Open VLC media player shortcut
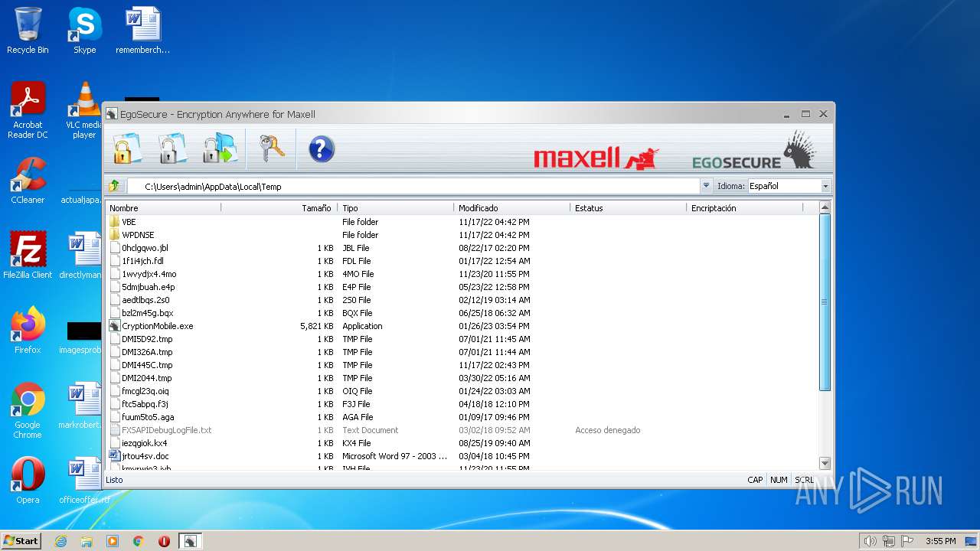 click(x=84, y=110)
